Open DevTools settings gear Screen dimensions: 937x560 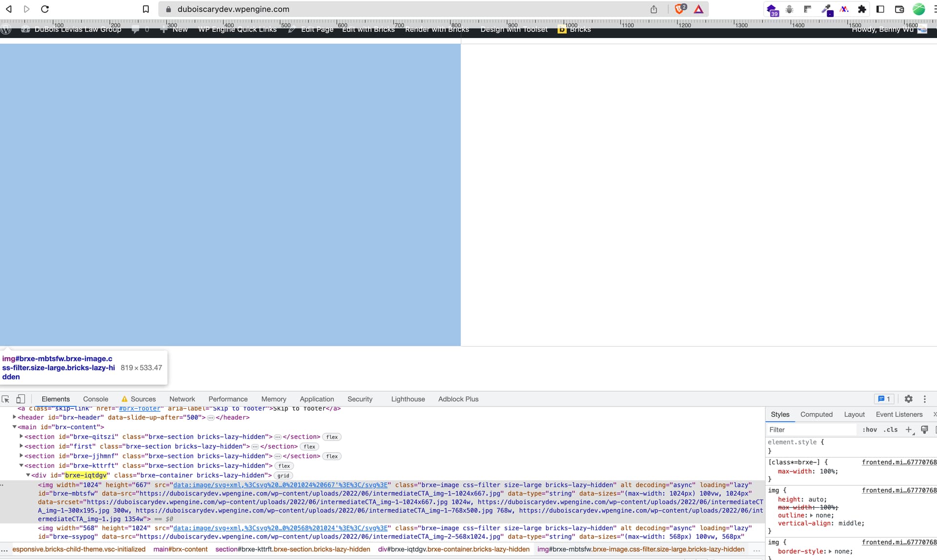tap(908, 399)
